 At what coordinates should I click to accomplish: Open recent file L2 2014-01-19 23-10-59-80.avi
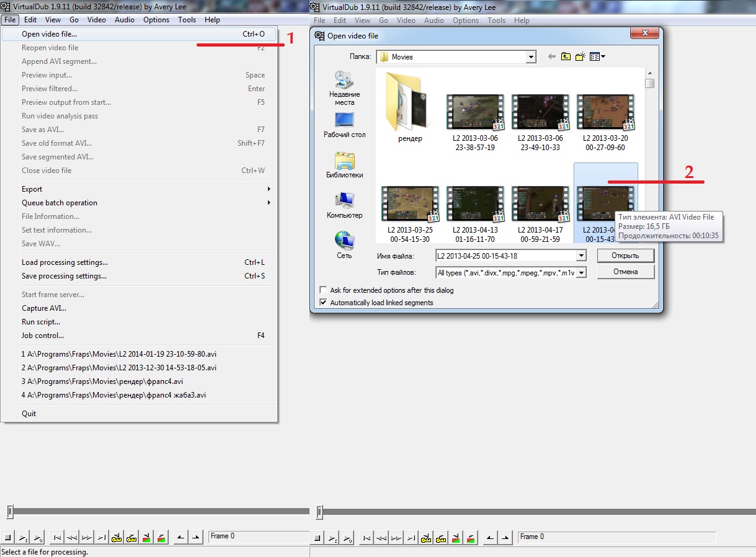pos(139,354)
